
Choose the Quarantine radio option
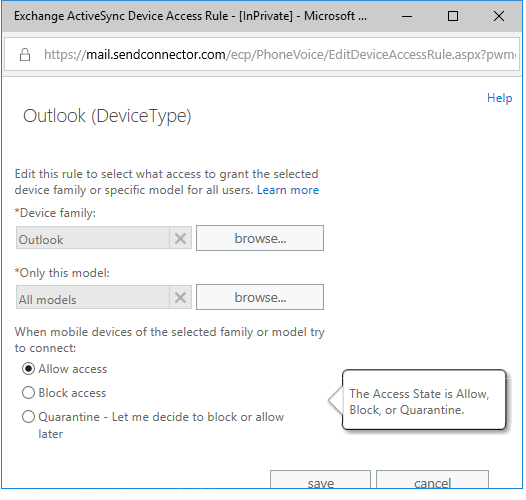29,417
